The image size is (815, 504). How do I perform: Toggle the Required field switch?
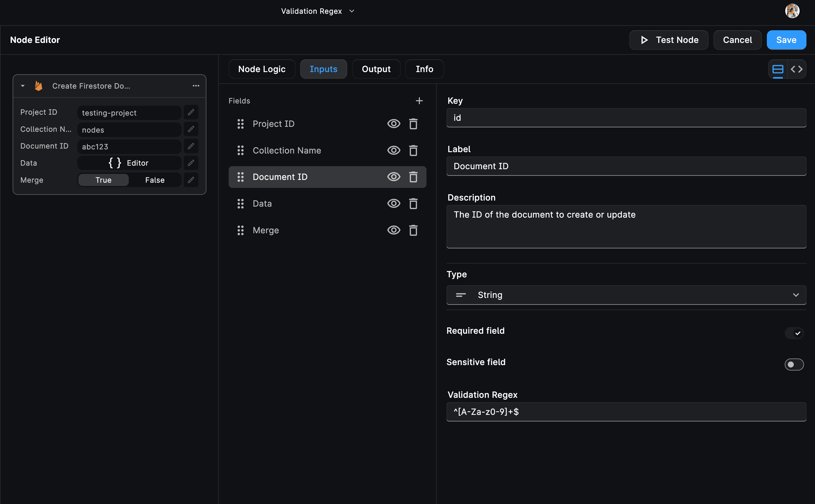(794, 333)
